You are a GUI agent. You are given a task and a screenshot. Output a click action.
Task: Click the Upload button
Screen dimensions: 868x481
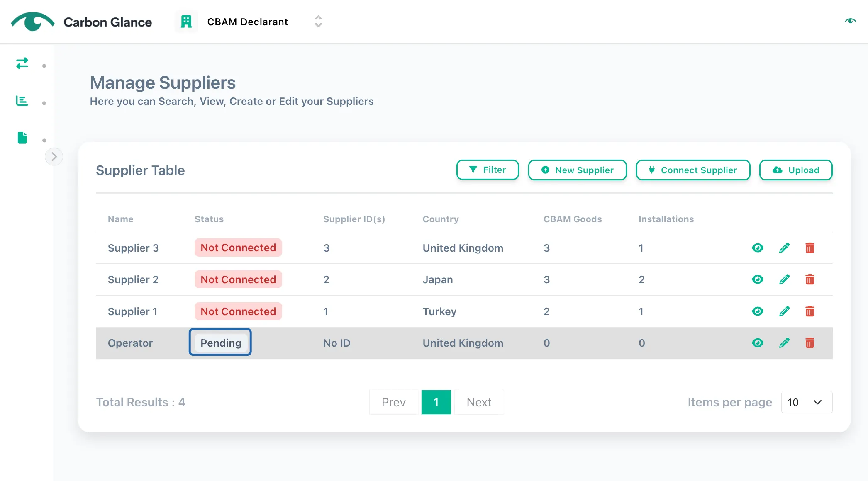point(796,170)
